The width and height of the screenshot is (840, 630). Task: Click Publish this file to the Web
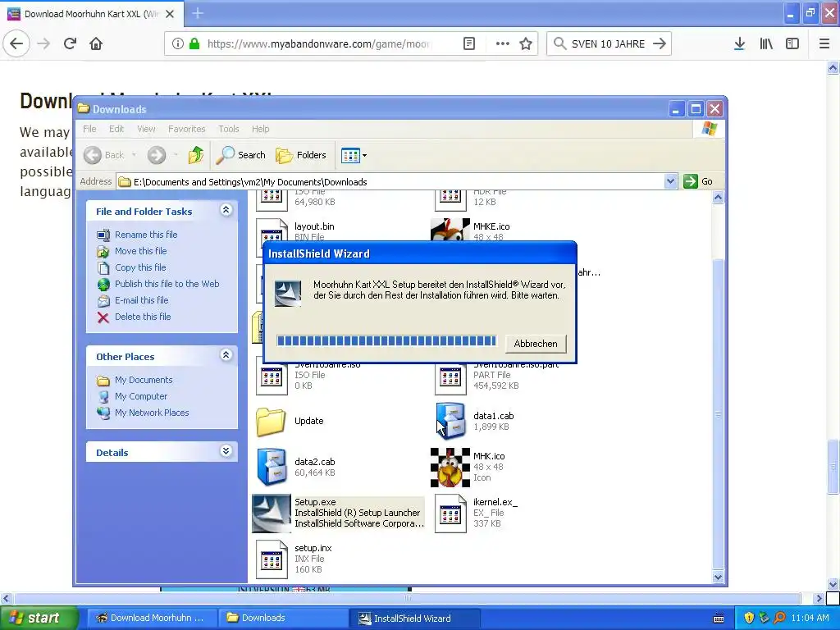(167, 284)
